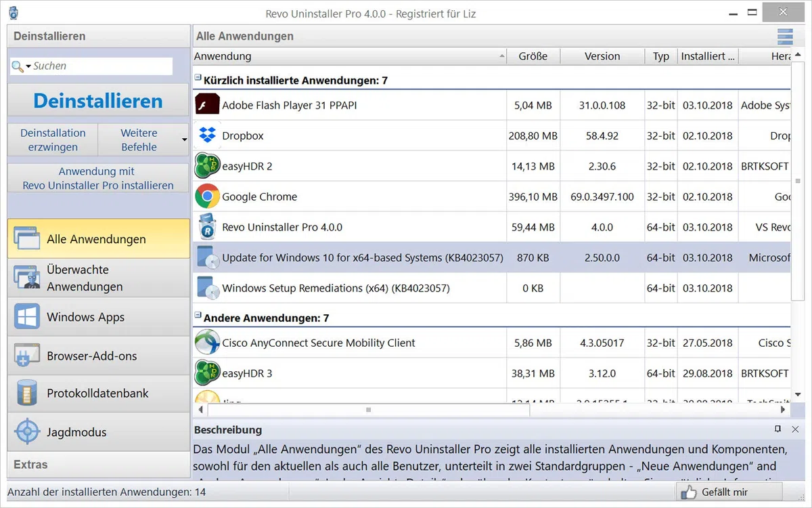Viewport: 812px width, 508px height.
Task: Click the Browser-Add-ons plug icon
Action: tap(26, 356)
